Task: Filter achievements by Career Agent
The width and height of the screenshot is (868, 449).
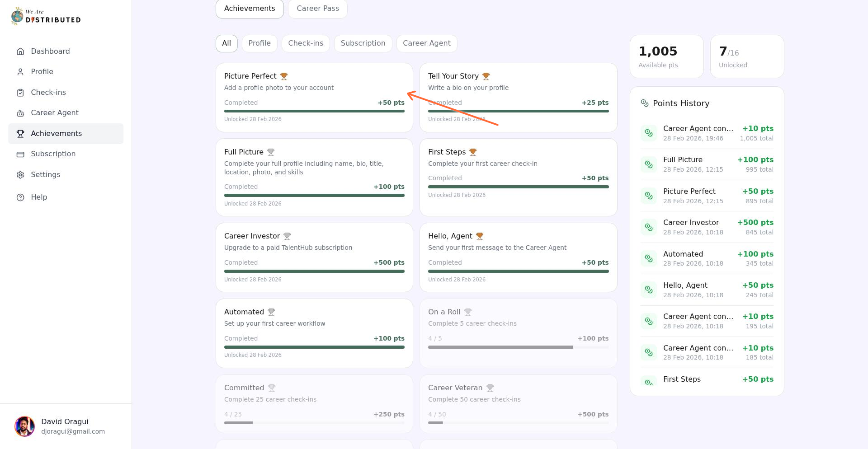Action: click(x=426, y=43)
